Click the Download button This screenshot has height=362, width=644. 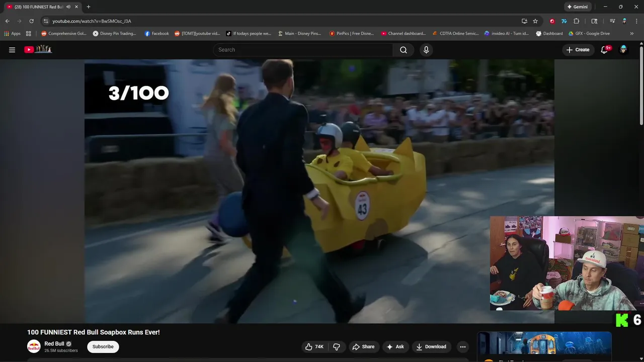tap(431, 346)
